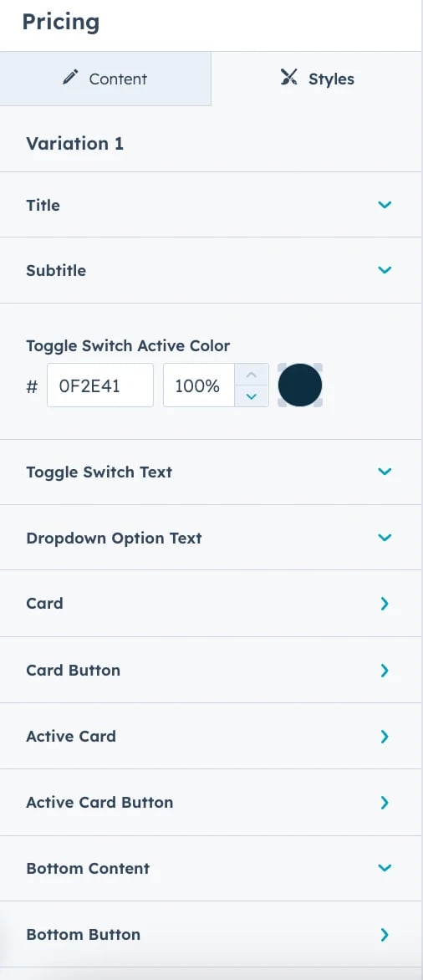Switch to the Styles tab

click(317, 79)
